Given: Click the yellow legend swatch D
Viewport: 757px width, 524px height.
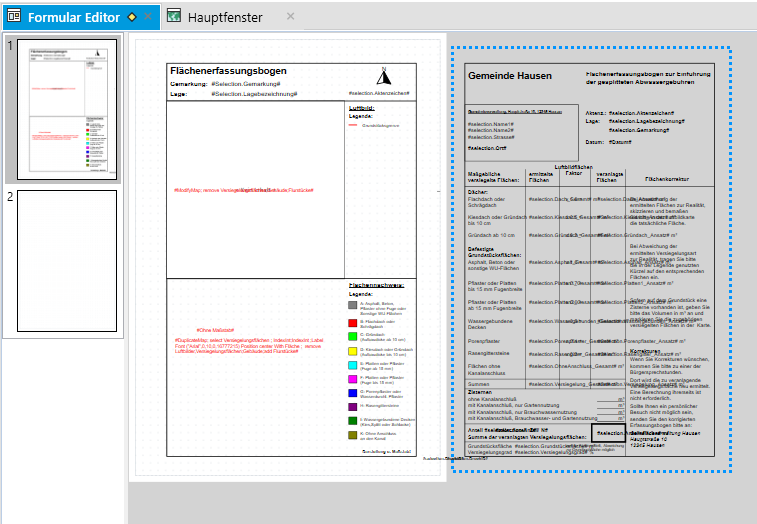Looking at the screenshot, I should coord(352,351).
